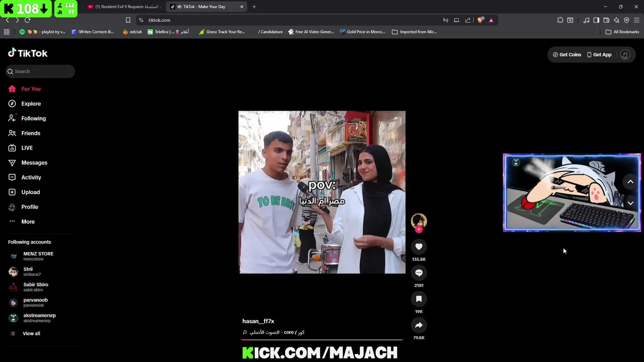Viewport: 644px width, 362px height.
Task: Open parvanoob following account
Action: pos(28,302)
